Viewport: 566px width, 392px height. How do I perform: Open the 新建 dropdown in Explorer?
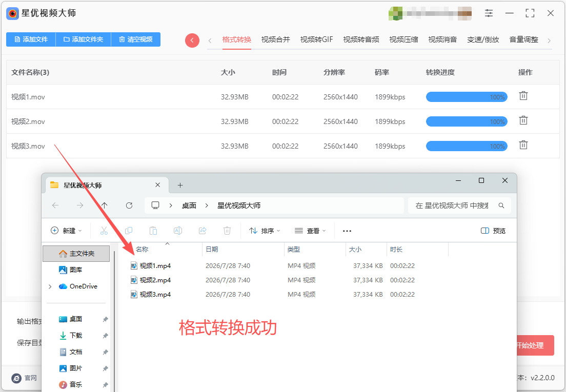pyautogui.click(x=66, y=231)
